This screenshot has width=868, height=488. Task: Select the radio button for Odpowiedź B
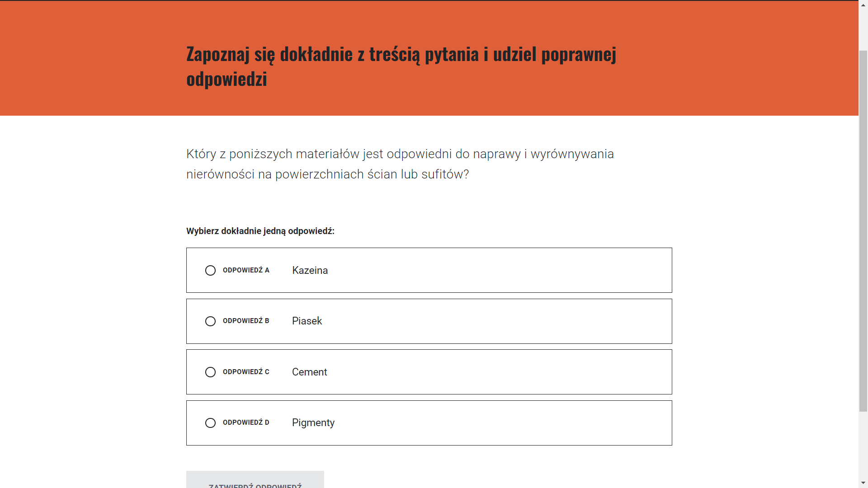[x=210, y=321]
